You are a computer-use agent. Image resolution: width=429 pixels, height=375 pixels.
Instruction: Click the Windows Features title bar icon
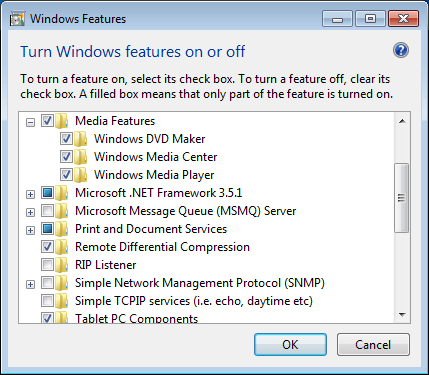(17, 19)
